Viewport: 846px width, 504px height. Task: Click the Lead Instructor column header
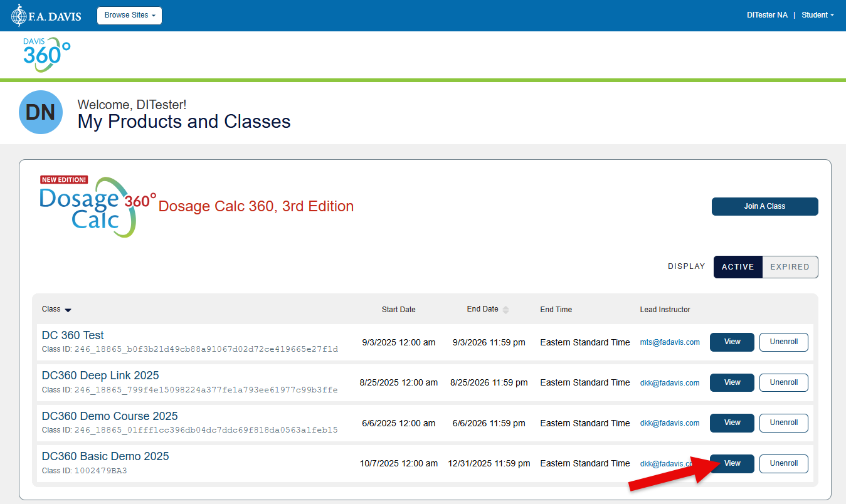click(x=665, y=310)
